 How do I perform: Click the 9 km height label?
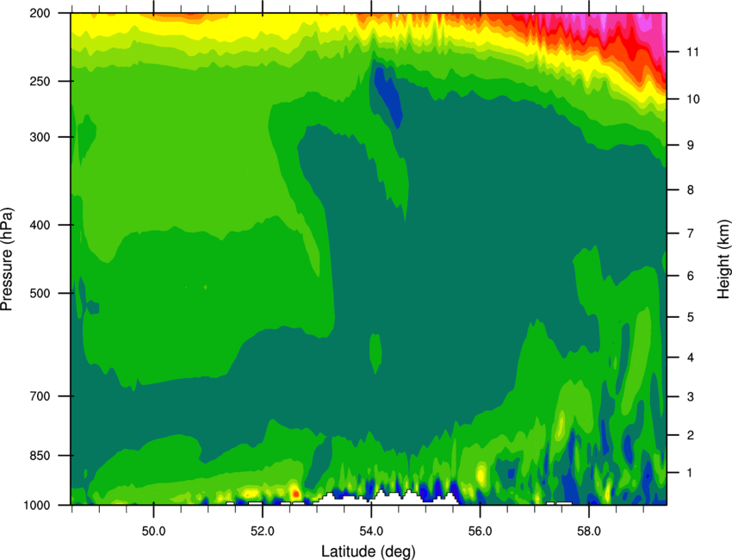click(x=691, y=146)
